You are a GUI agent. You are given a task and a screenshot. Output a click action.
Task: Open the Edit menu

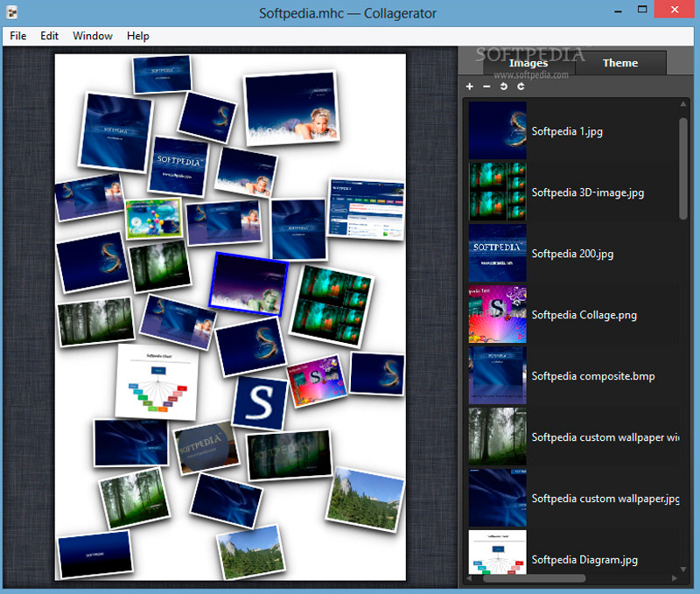[49, 36]
